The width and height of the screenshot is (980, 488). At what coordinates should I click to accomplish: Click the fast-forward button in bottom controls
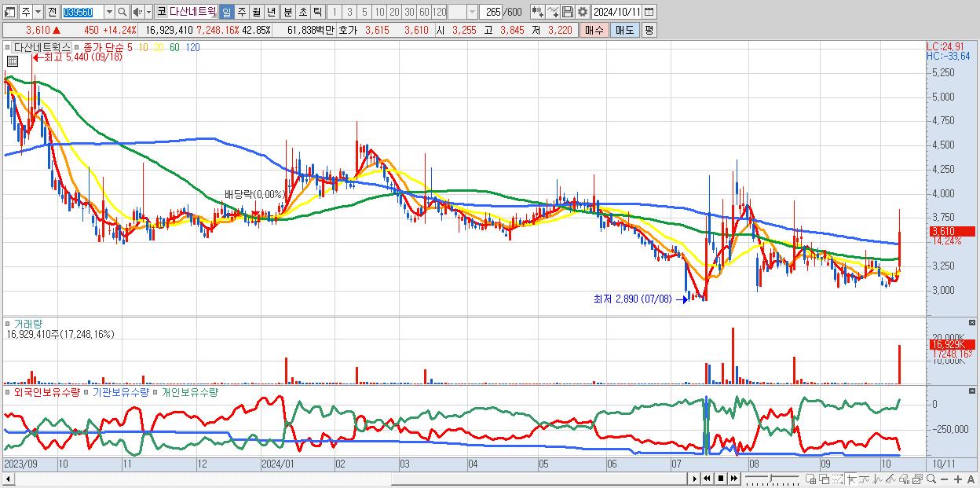(733, 479)
